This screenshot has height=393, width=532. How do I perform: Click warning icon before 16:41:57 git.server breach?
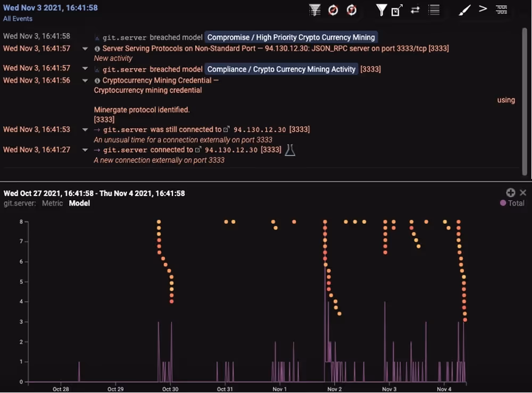click(97, 70)
